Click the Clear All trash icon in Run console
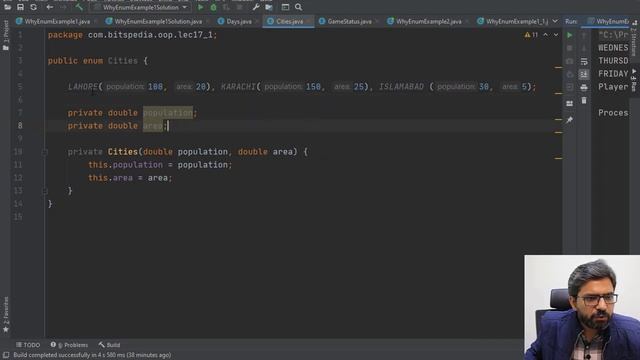 point(584,100)
